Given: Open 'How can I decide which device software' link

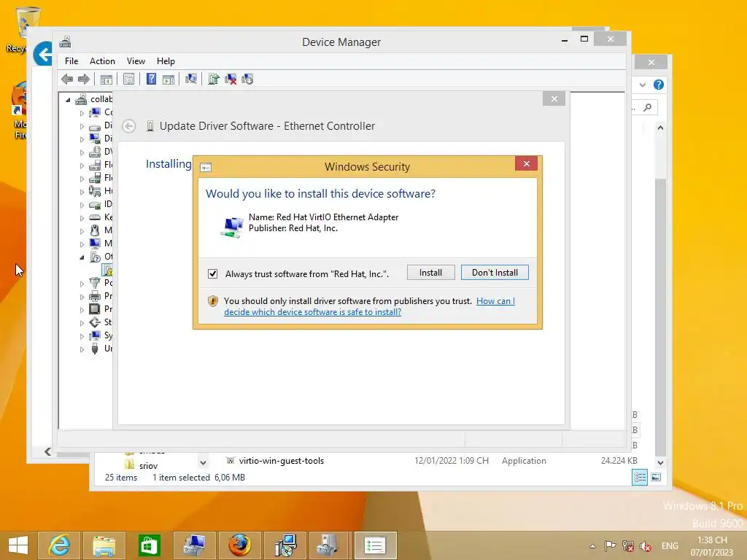Looking at the screenshot, I should point(369,307).
